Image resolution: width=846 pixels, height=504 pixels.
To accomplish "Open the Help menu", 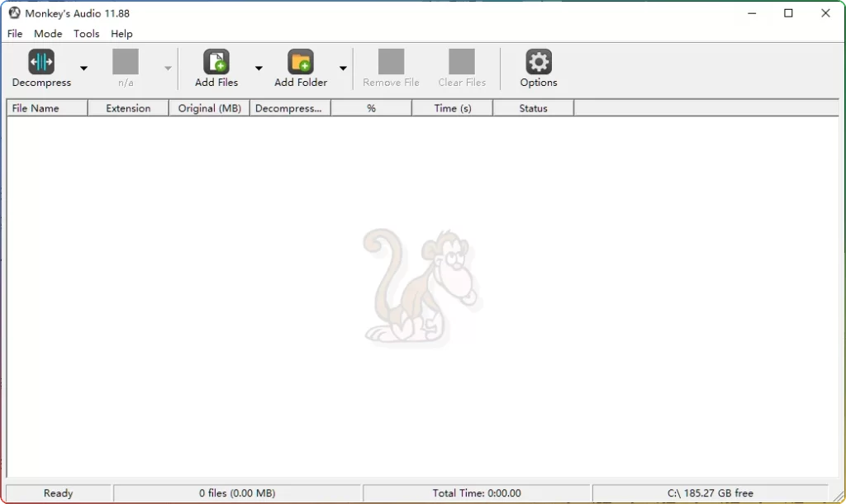I will (x=121, y=34).
